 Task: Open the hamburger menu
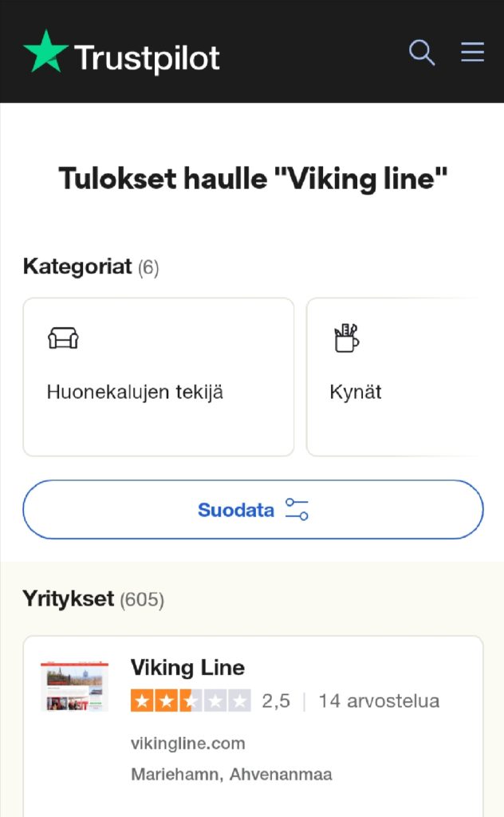click(x=472, y=53)
